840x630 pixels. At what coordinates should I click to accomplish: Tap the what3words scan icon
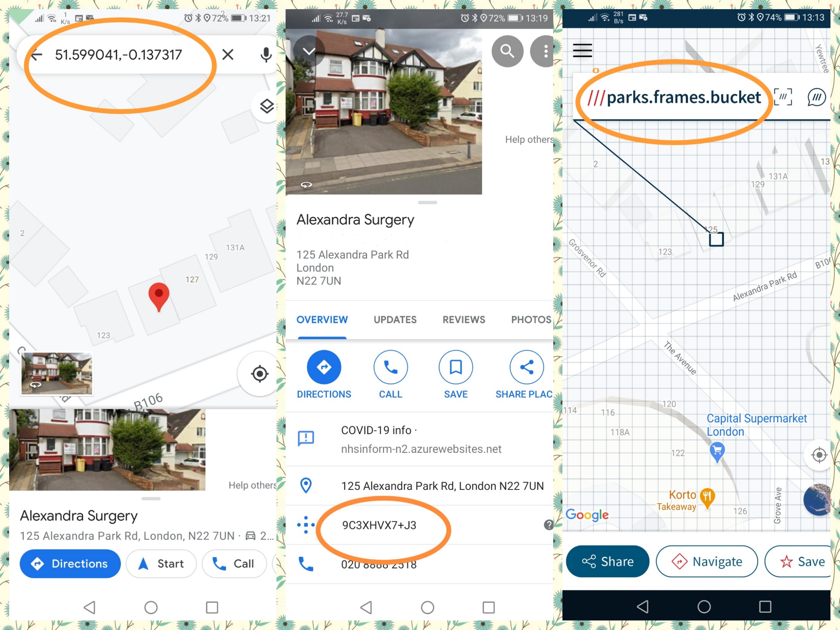point(783,97)
